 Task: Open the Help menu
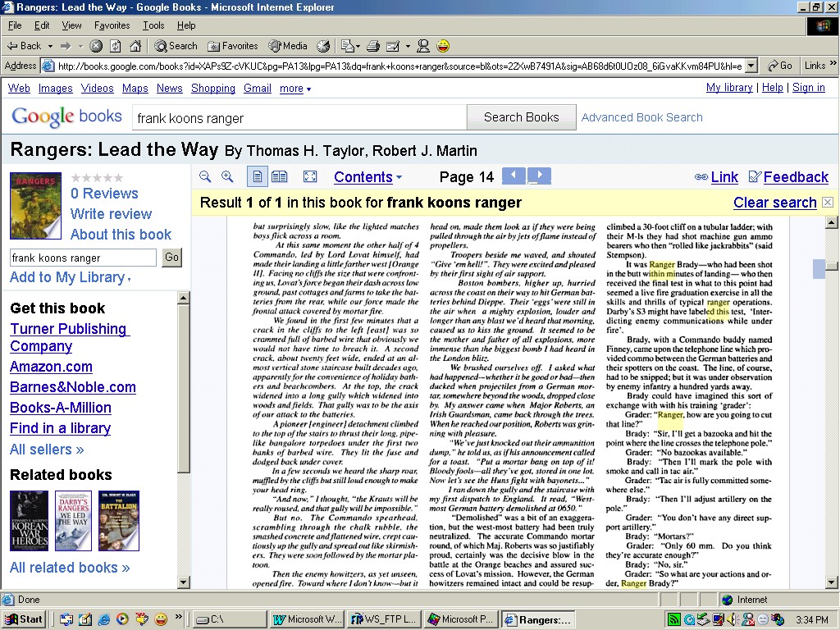tap(186, 25)
